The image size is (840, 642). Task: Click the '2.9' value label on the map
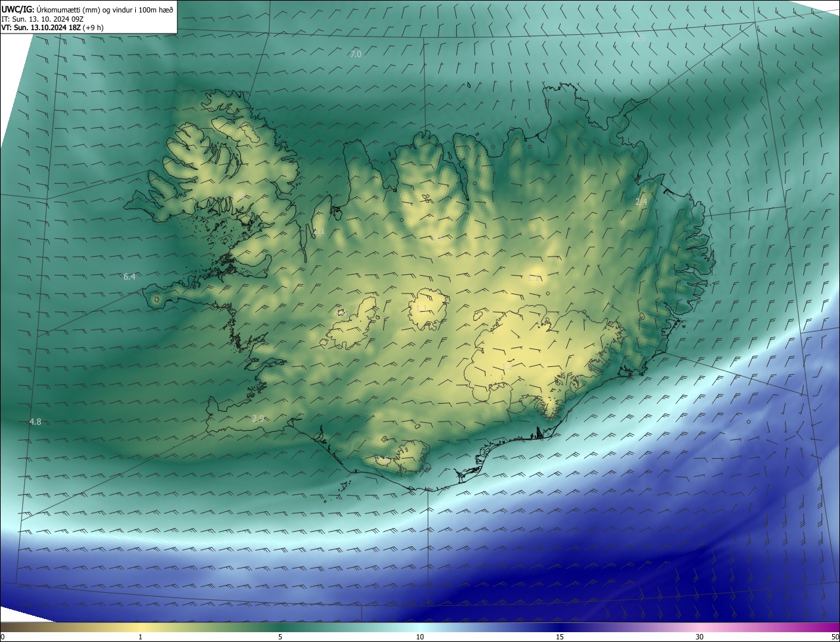coord(258,419)
